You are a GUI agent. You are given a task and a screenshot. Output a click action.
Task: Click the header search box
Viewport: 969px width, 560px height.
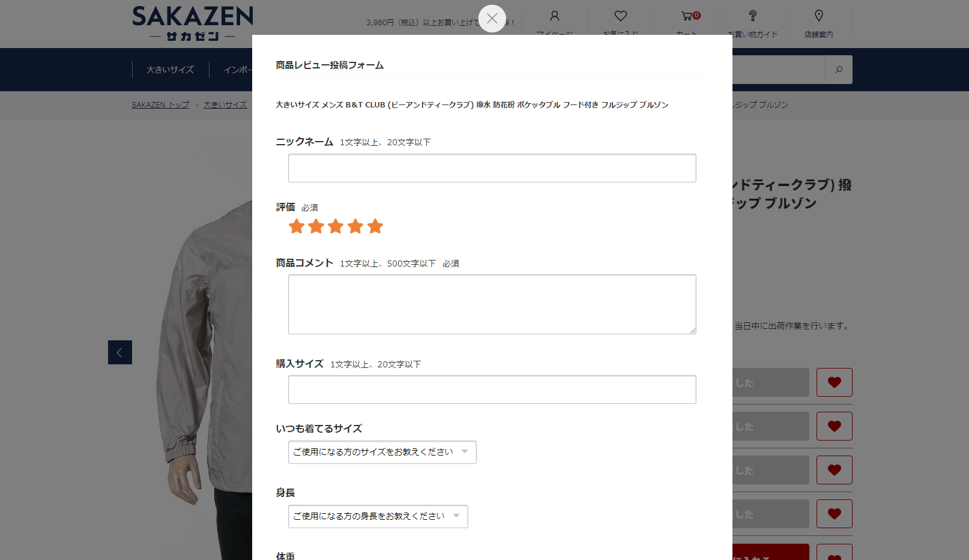pyautogui.click(x=779, y=70)
